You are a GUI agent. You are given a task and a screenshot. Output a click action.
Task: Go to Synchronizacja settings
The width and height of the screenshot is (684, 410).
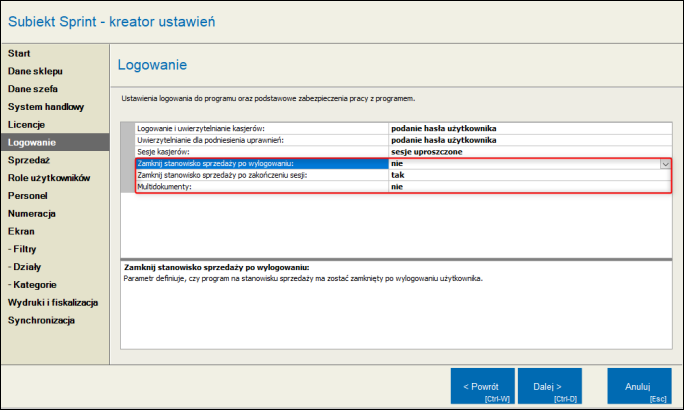42,320
